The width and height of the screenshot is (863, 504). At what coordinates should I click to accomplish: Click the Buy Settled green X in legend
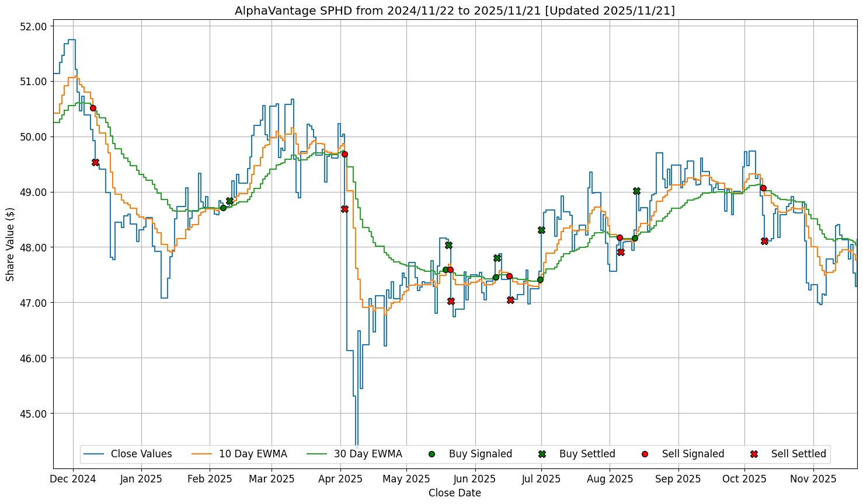pyautogui.click(x=542, y=454)
